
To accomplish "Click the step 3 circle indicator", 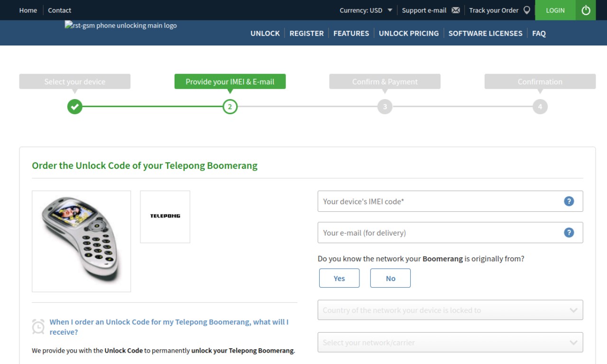I will coord(385,107).
